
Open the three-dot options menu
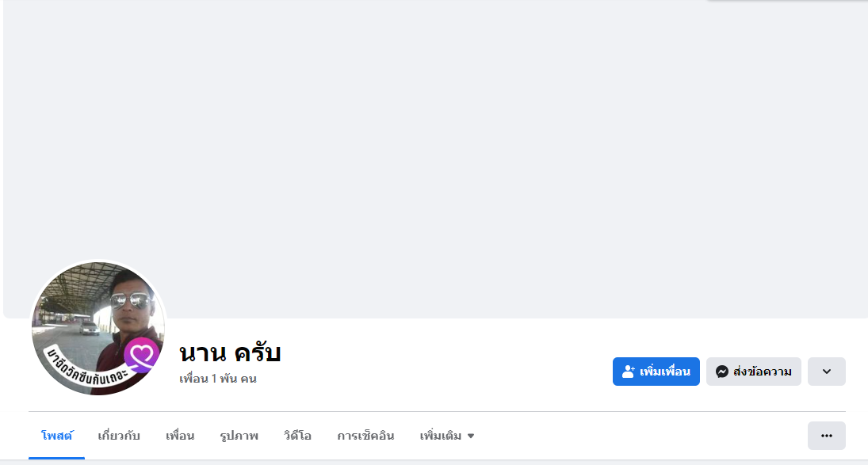826,436
